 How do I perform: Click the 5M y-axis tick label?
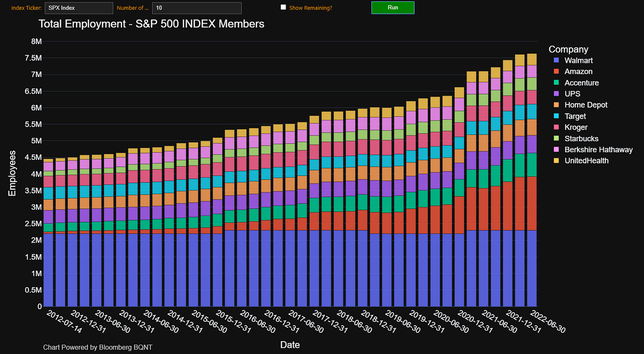36,141
